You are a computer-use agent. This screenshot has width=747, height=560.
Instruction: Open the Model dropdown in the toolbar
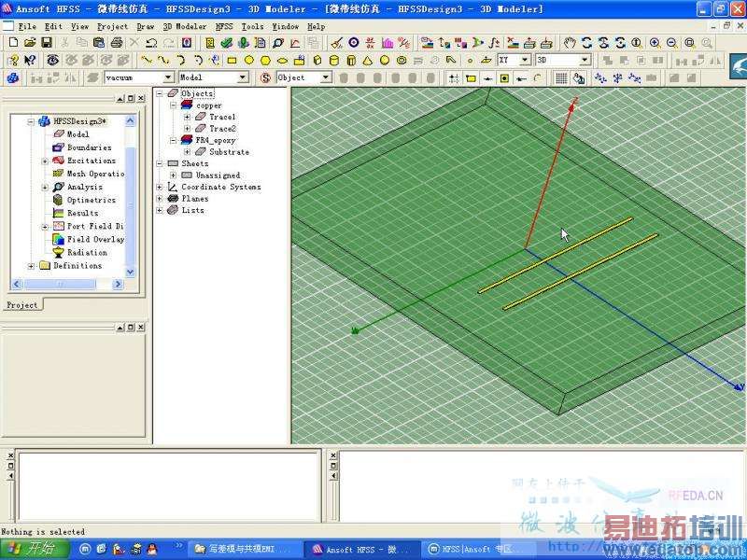click(x=243, y=77)
